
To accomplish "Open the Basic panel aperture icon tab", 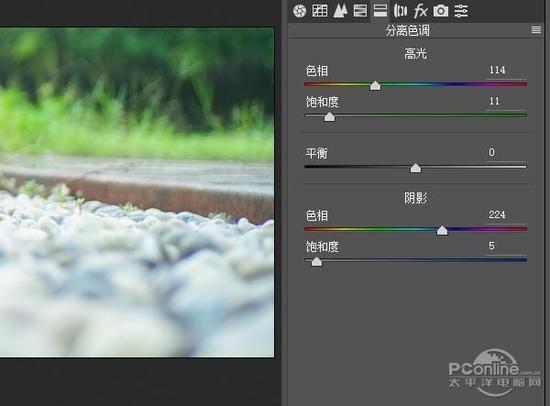I will (x=299, y=11).
